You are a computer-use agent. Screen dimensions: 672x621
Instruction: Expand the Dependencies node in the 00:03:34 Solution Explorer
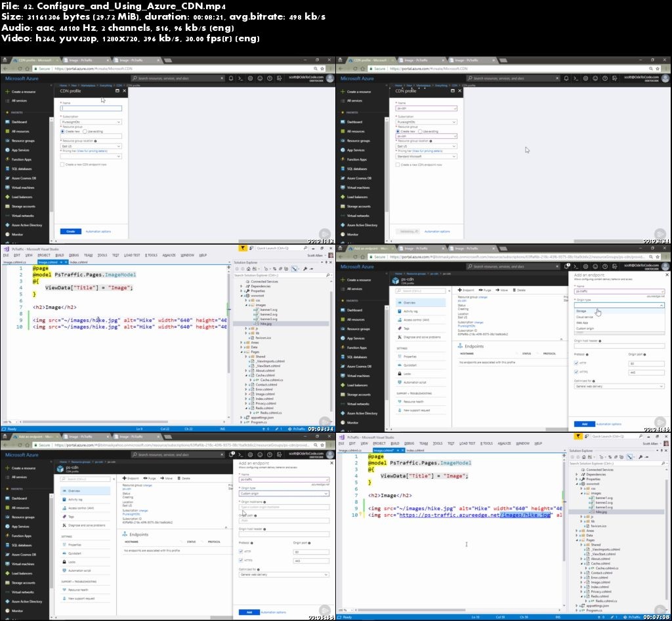[x=241, y=286]
